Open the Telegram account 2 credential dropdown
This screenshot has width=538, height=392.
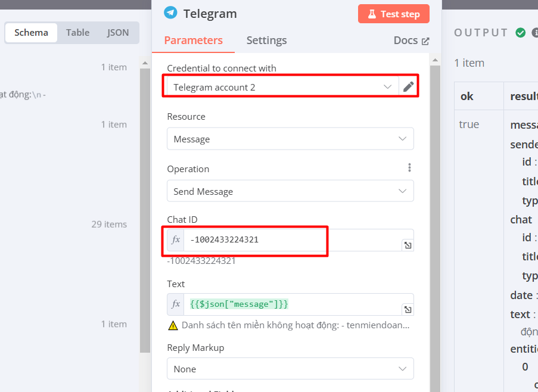tap(283, 87)
